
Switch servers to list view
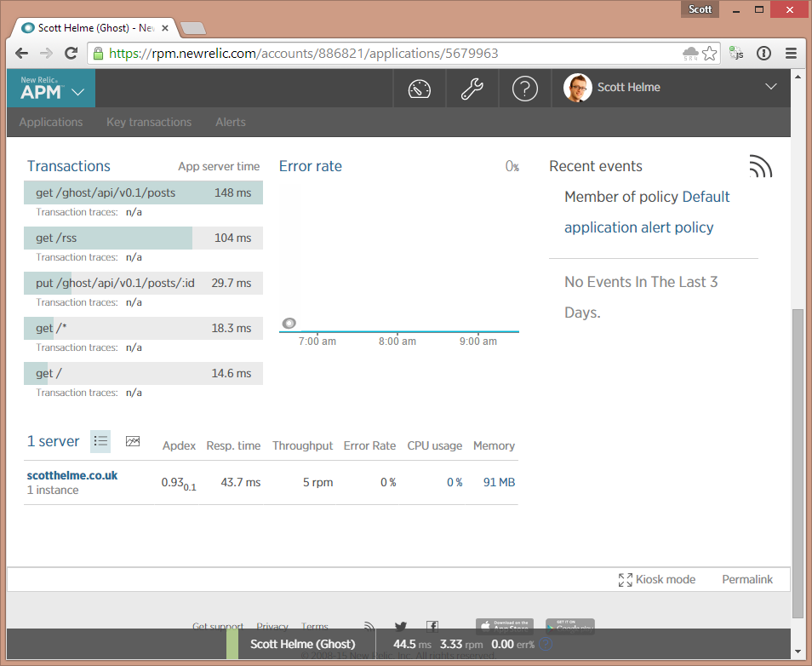100,441
